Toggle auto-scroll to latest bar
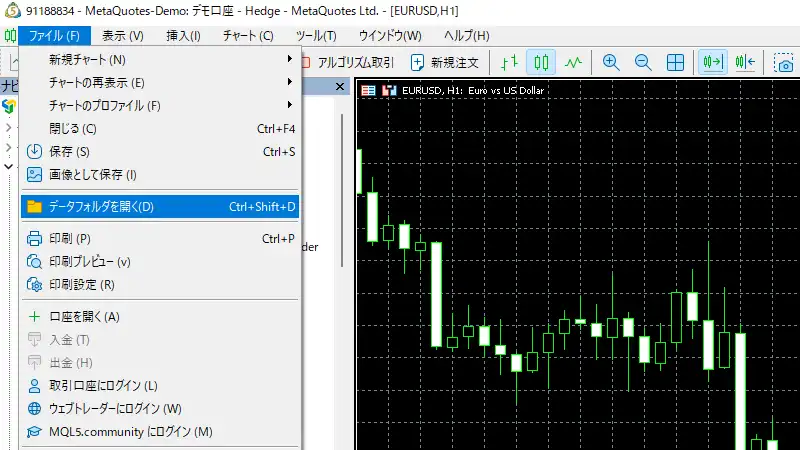Image resolution: width=800 pixels, height=450 pixels. (713, 62)
